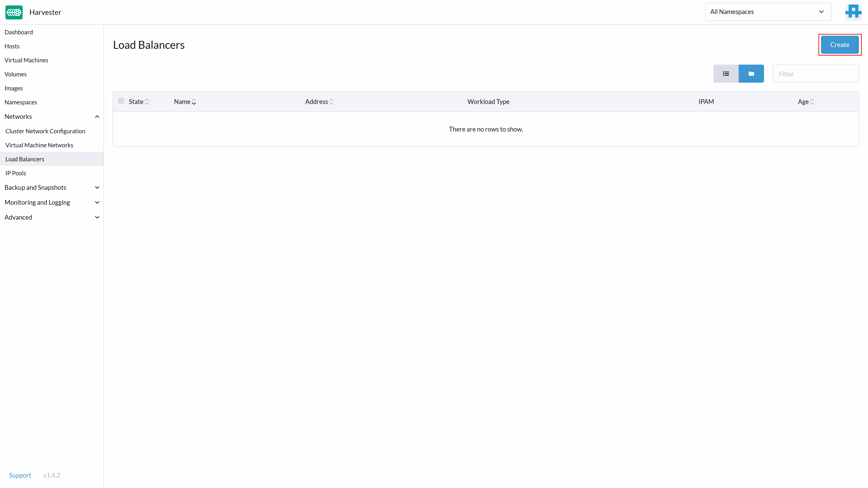Open Cluster Network Configuration page

click(45, 131)
